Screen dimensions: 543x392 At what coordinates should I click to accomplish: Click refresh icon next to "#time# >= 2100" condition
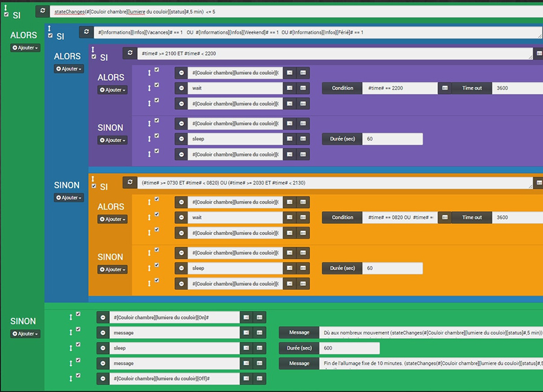(x=130, y=54)
